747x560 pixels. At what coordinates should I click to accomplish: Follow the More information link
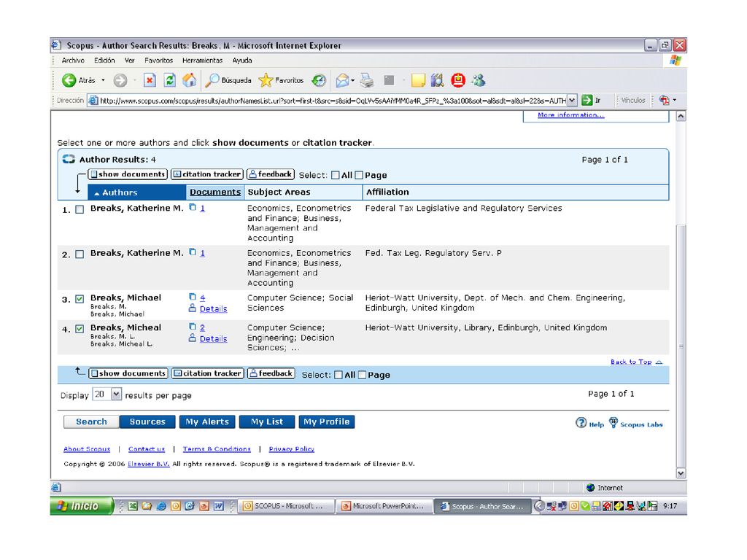(x=570, y=114)
